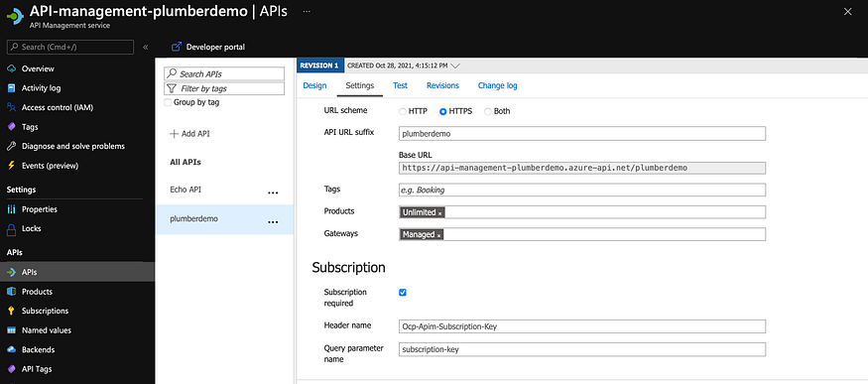This screenshot has width=868, height=384.
Task: Click the Diagnose and solve problems wrench icon
Action: pyautogui.click(x=11, y=146)
